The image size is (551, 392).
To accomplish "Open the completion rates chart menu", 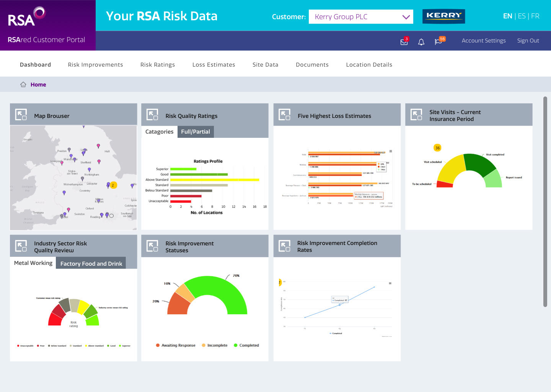I will [390, 283].
